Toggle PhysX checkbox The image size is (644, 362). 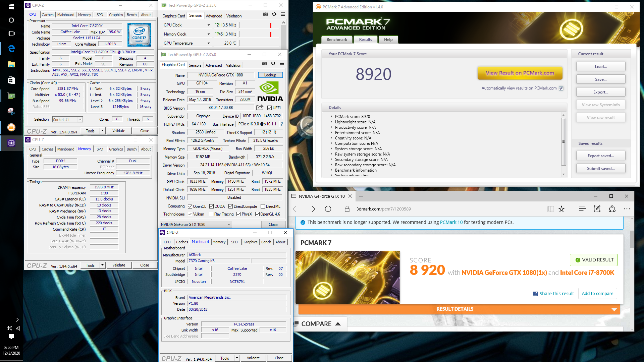pyautogui.click(x=238, y=214)
